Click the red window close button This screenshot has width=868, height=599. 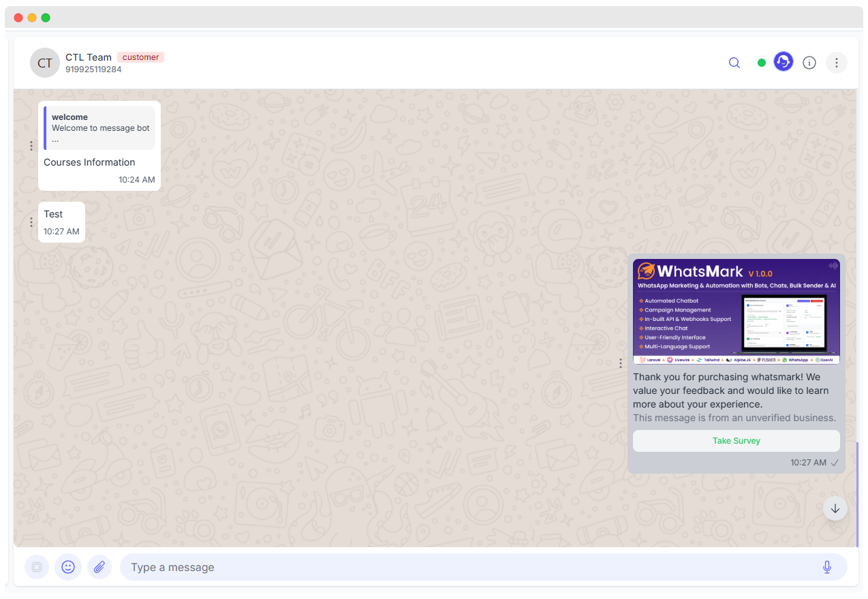(18, 18)
